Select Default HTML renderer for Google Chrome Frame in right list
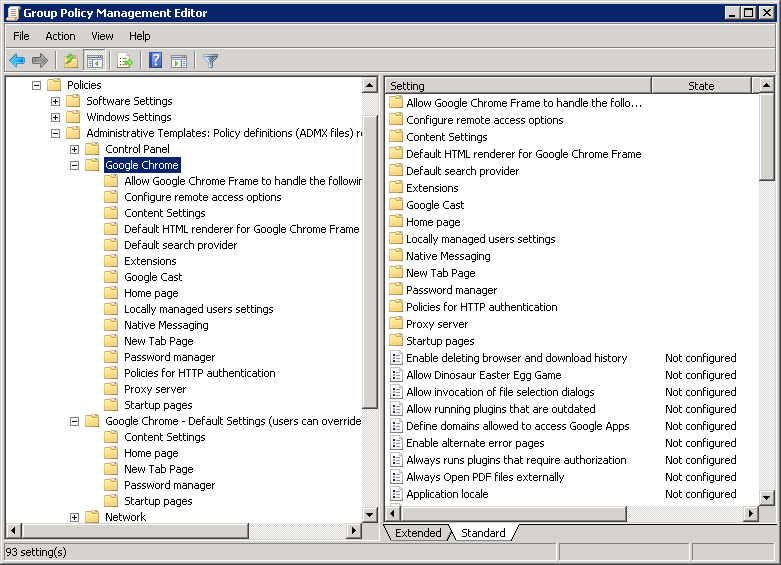The height and width of the screenshot is (565, 781). 523,153
